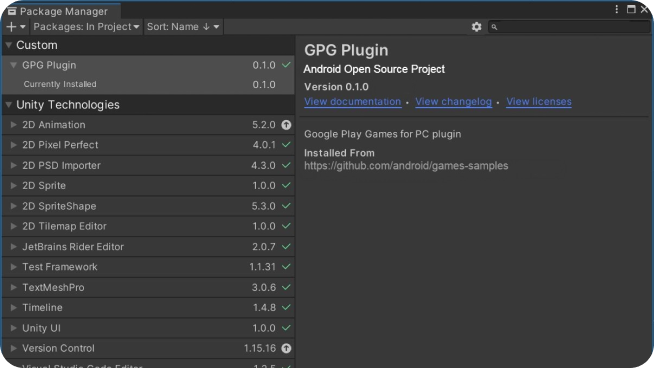Collapse the GPG Plugin version list
Viewport: 654px width, 368px height.
[13, 65]
